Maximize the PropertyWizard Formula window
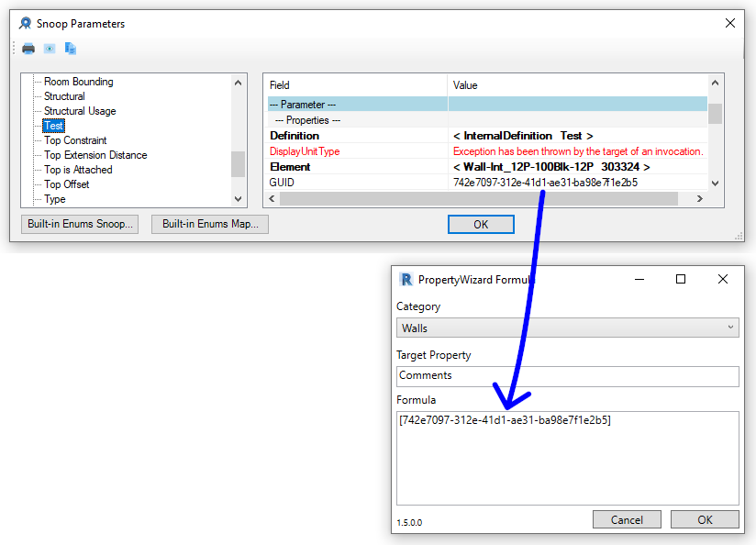The image size is (756, 545). click(x=680, y=279)
